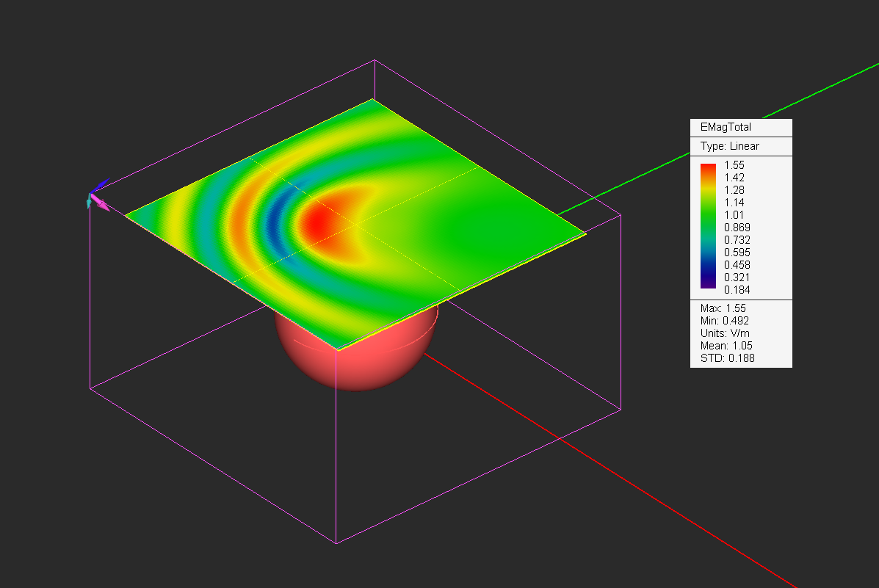Click the Units: V/m line in the legend
Screen dimensions: 879x588
[725, 333]
